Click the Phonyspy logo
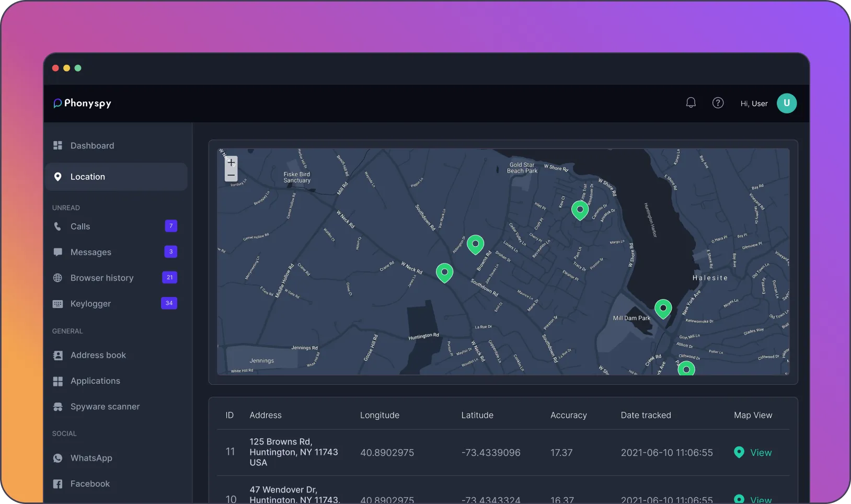Image resolution: width=851 pixels, height=504 pixels. tap(83, 103)
